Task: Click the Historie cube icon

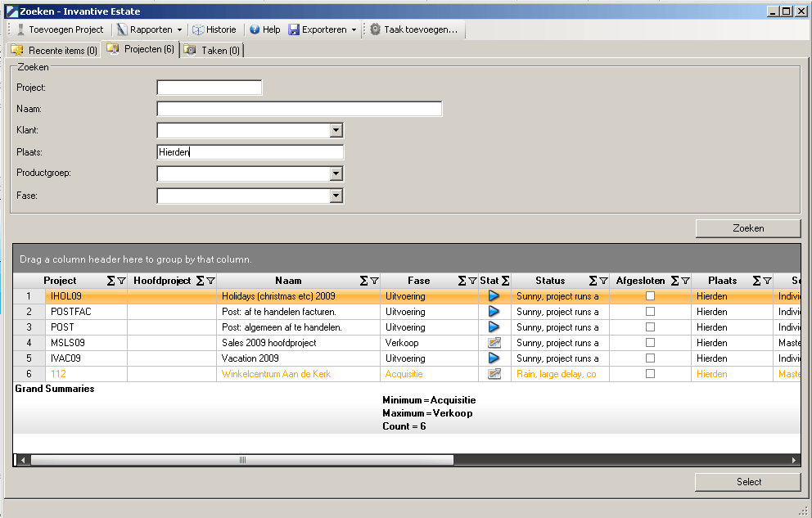Action: [198, 30]
